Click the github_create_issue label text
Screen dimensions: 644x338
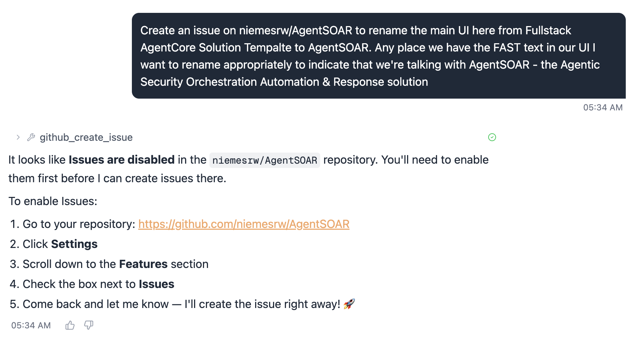[86, 137]
